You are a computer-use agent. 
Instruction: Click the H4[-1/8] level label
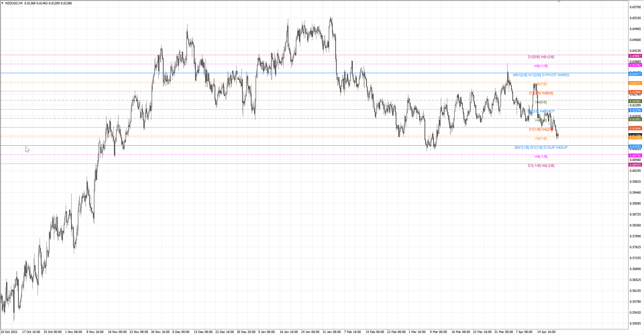click(541, 157)
